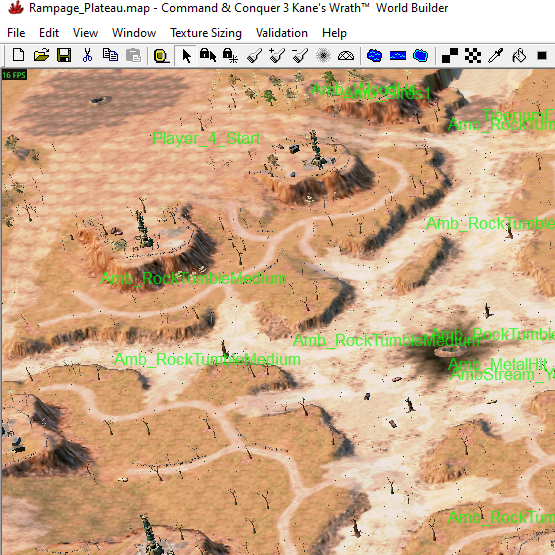Image resolution: width=555 pixels, height=555 pixels.
Task: Select the arrow pointer selection tool
Action: 186,56
